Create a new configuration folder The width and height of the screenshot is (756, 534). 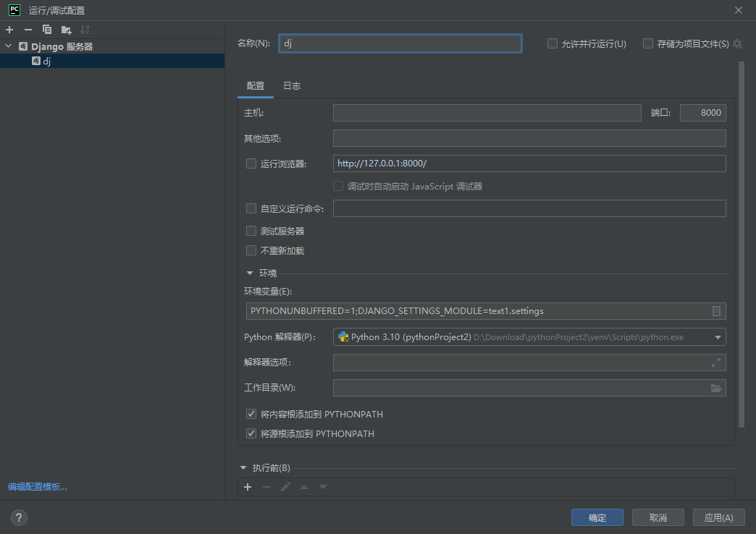pos(66,30)
